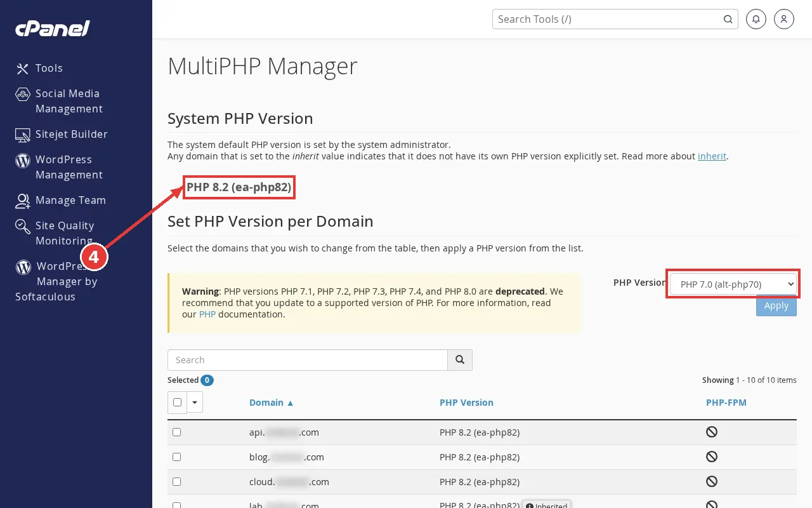Follow the inherit link
The height and width of the screenshot is (508, 812).
pyautogui.click(x=712, y=156)
